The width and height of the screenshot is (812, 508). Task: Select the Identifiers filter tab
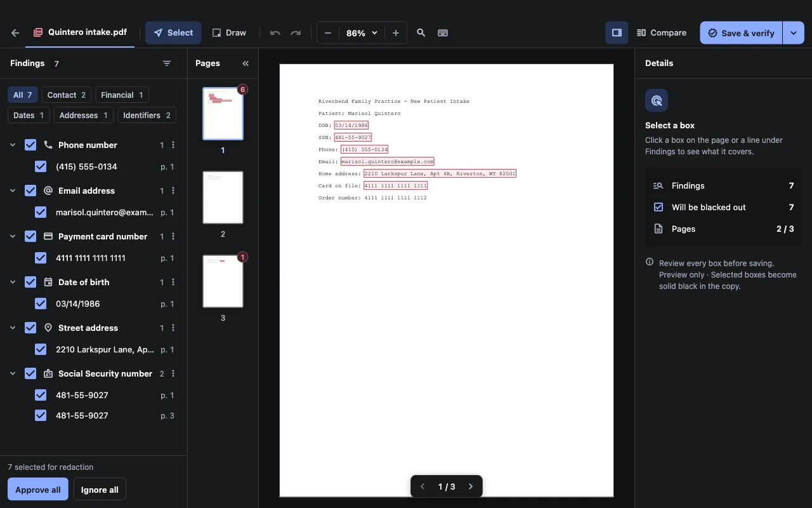[147, 115]
